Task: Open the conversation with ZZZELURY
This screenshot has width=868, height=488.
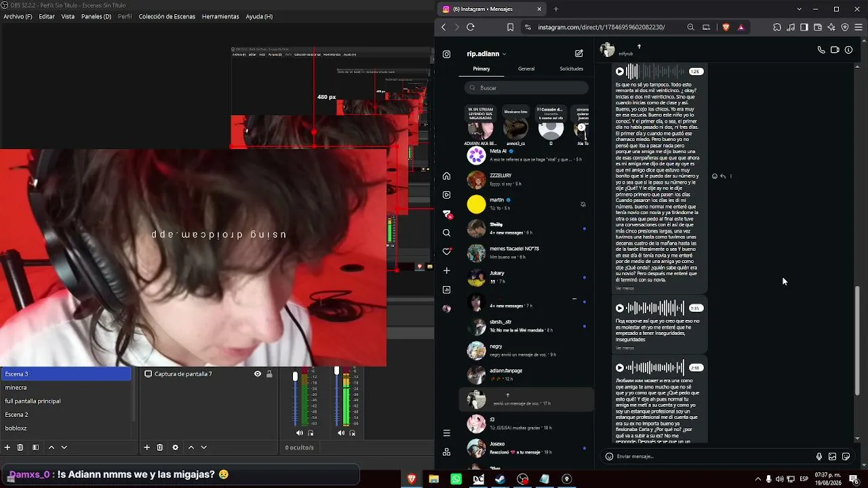Action: click(526, 180)
